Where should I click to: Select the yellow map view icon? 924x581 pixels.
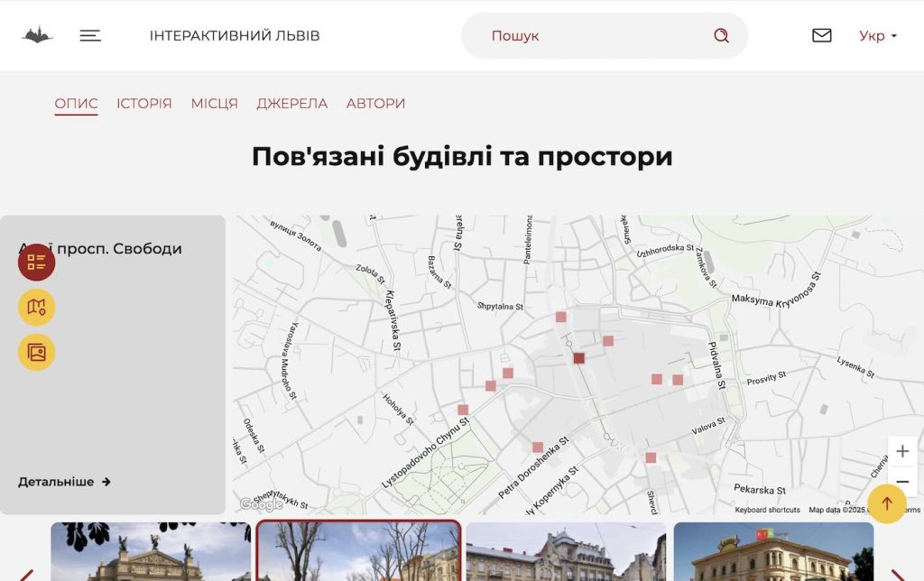[37, 308]
